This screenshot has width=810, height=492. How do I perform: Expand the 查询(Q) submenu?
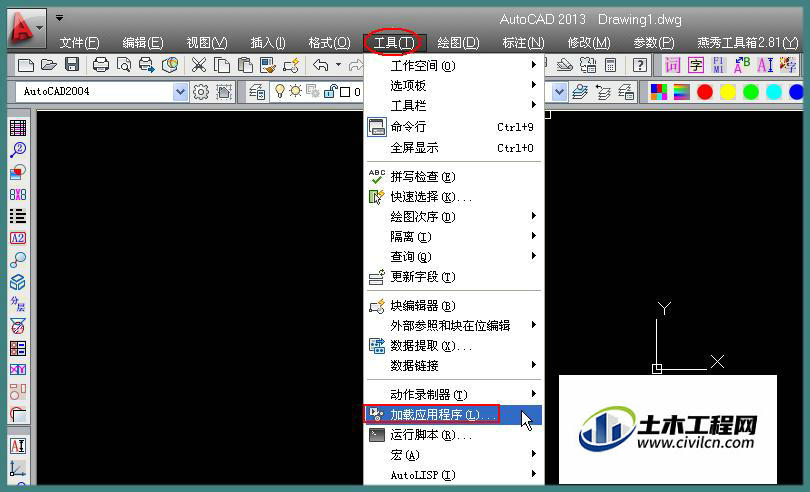tap(454, 256)
